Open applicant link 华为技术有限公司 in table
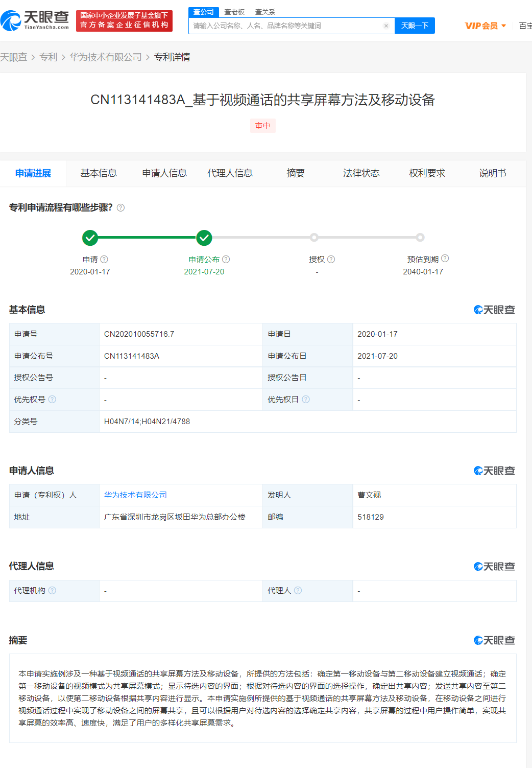Image resolution: width=532 pixels, height=768 pixels. pyautogui.click(x=135, y=495)
